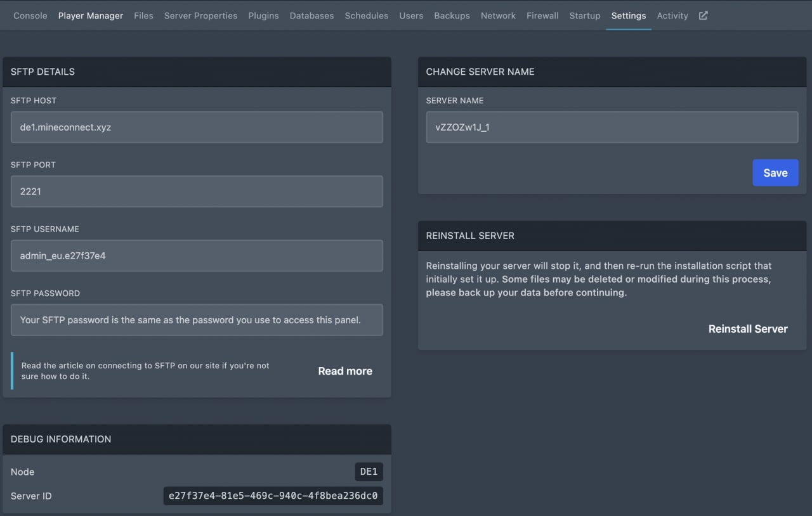Click the CHANGE SERVER NAME heading
The image size is (812, 516).
pyautogui.click(x=480, y=72)
